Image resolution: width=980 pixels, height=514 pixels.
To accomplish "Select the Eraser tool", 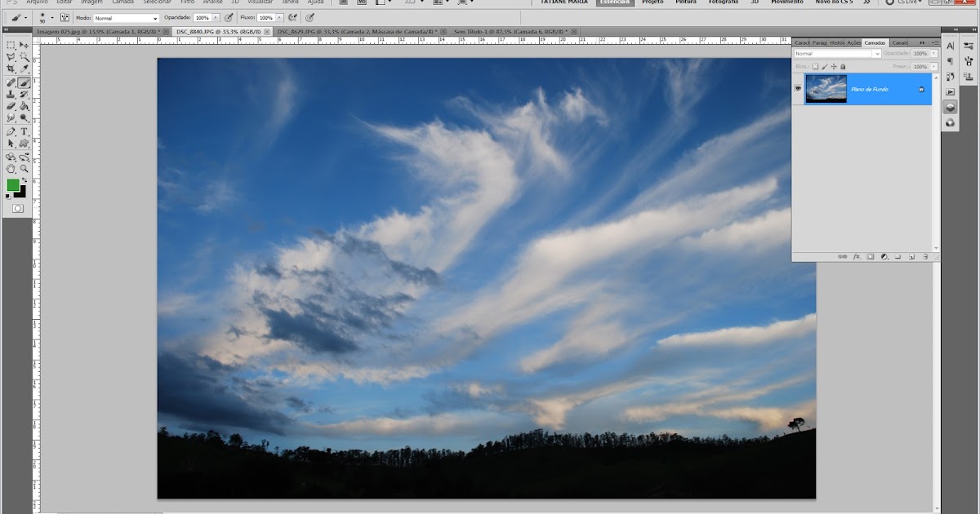I will coord(11,106).
